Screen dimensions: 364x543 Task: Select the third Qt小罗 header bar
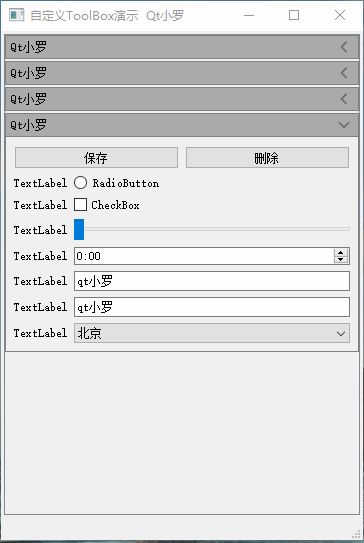[x=182, y=99]
